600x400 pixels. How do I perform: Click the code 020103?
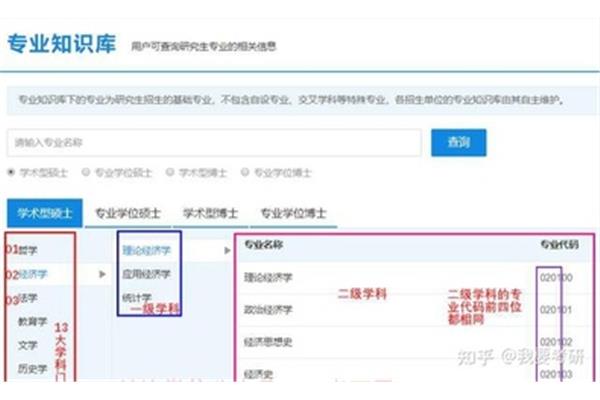click(556, 374)
